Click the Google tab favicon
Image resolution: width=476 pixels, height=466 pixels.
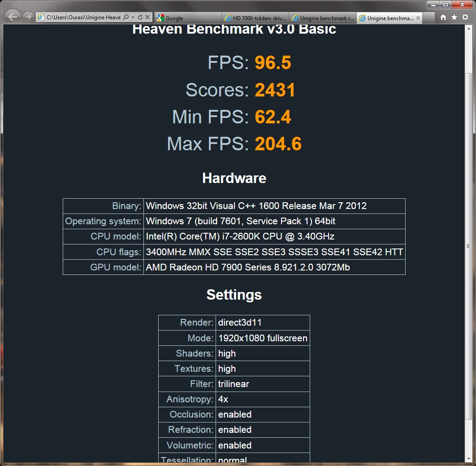coord(160,18)
